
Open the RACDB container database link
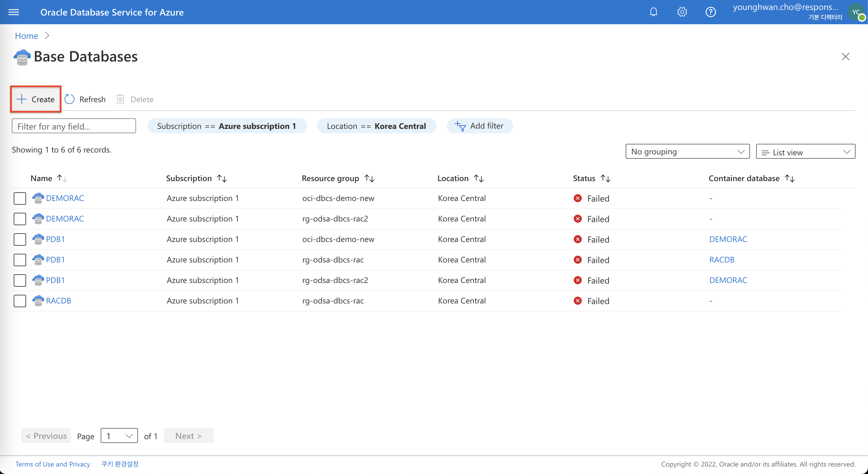tap(722, 260)
